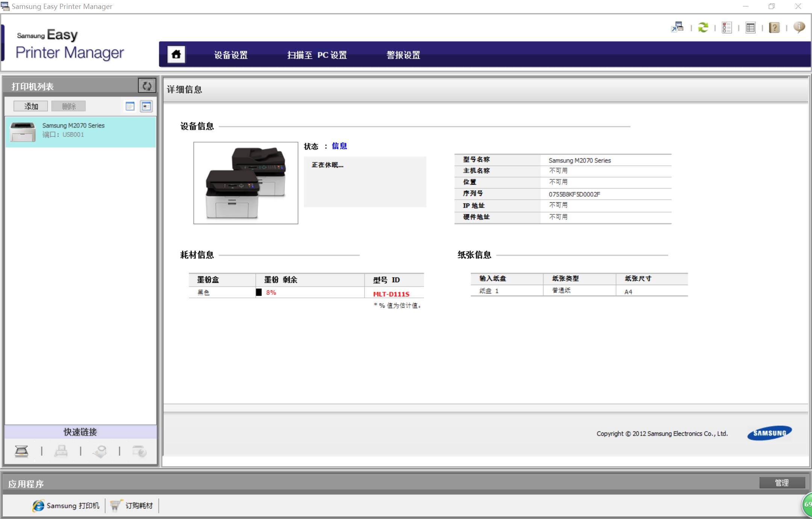Click the 硬件地址 row label

(x=476, y=217)
